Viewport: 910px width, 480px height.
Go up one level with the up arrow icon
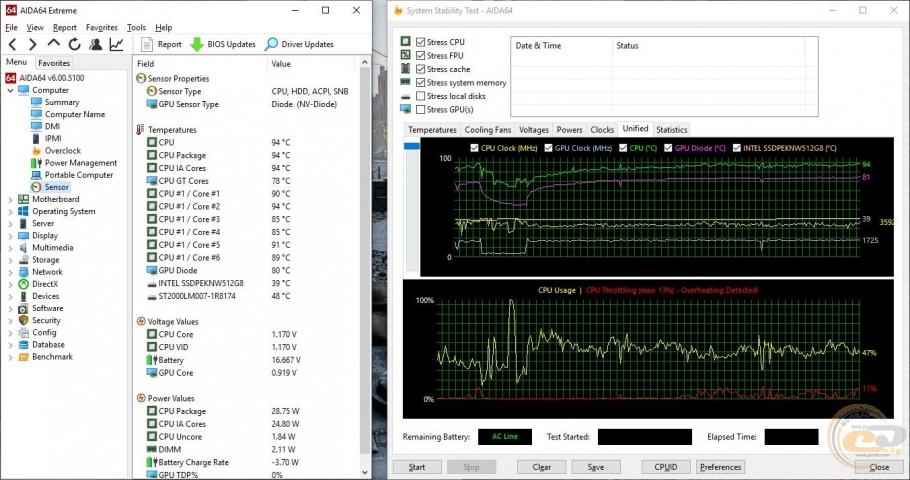pos(53,44)
